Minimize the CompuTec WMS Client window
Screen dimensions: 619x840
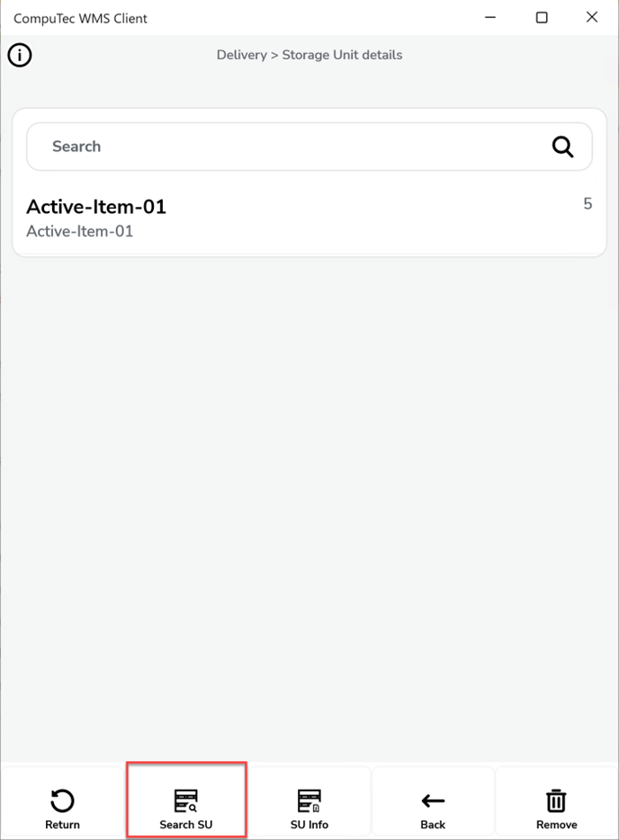tap(491, 17)
